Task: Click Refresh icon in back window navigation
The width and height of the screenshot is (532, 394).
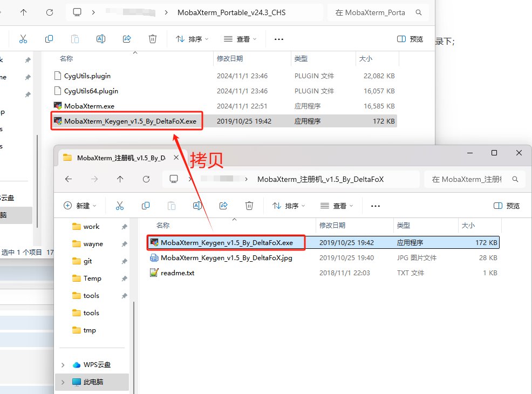Action: click(x=50, y=12)
